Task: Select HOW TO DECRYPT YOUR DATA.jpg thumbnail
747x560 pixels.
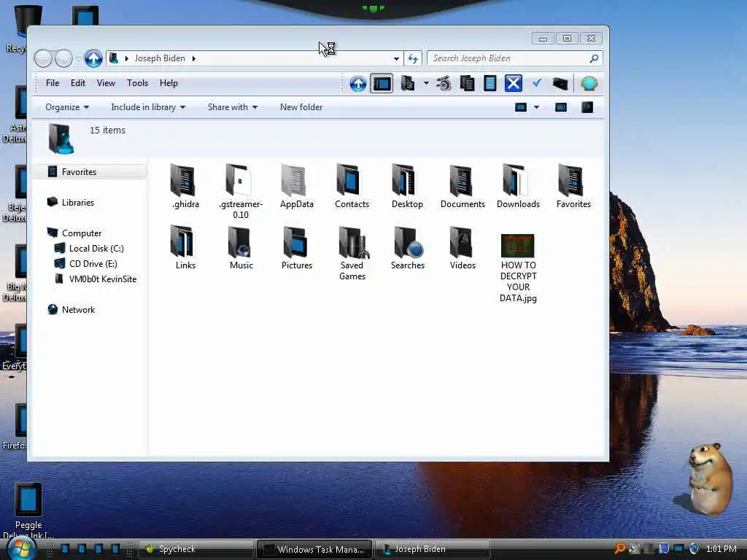Action: 518,246
